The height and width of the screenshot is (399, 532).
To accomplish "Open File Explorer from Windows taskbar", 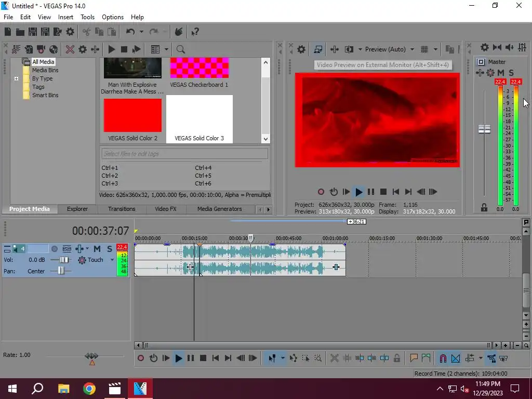I will (63, 389).
